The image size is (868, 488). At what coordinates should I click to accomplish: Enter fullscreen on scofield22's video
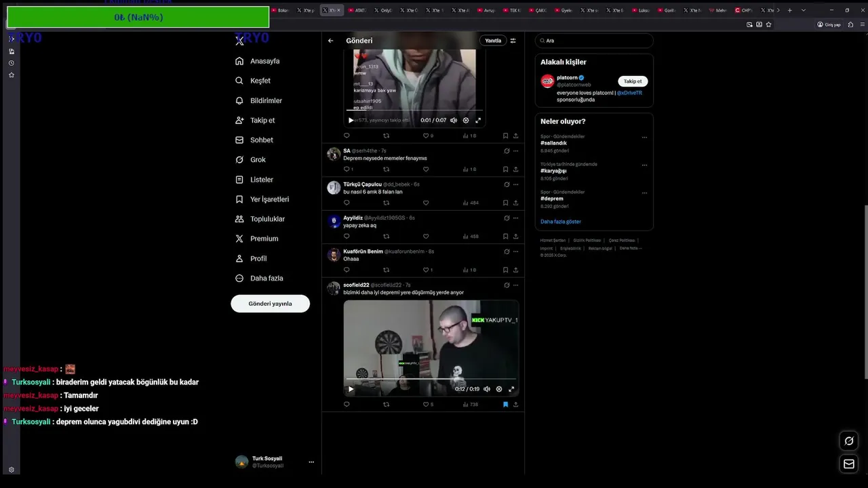coord(511,389)
